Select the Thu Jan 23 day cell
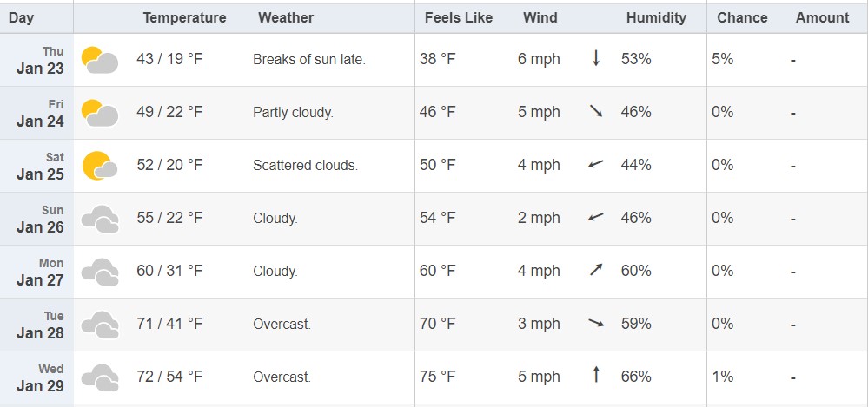The height and width of the screenshot is (407, 868). point(36,60)
